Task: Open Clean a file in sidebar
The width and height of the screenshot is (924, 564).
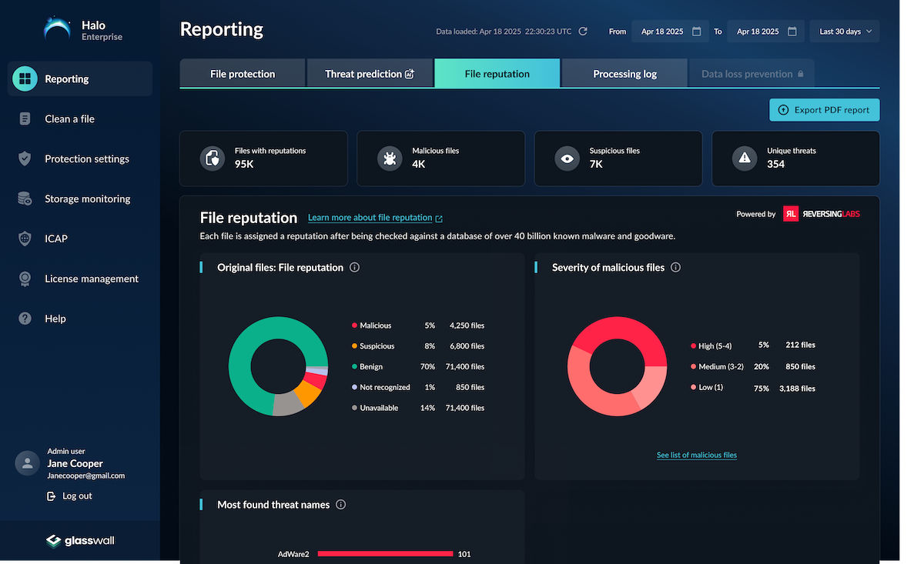Action: pyautogui.click(x=80, y=118)
